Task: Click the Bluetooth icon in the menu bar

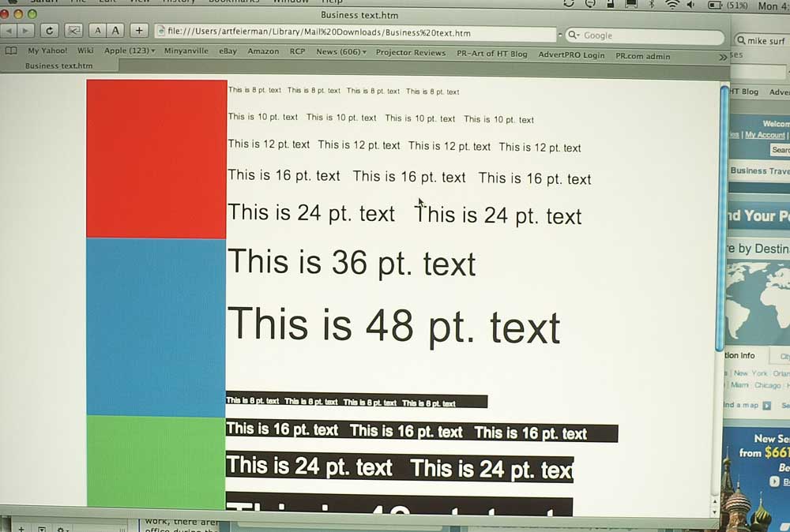Action: tap(651, 5)
